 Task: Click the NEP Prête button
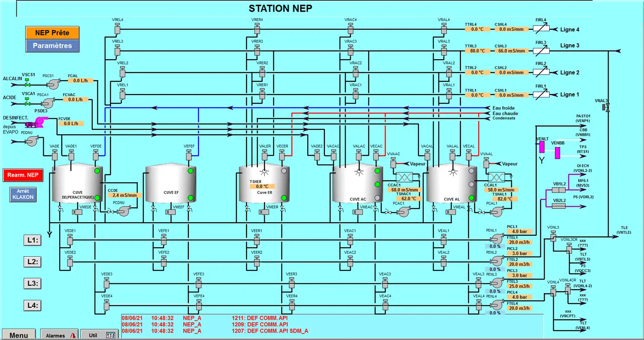pos(52,32)
